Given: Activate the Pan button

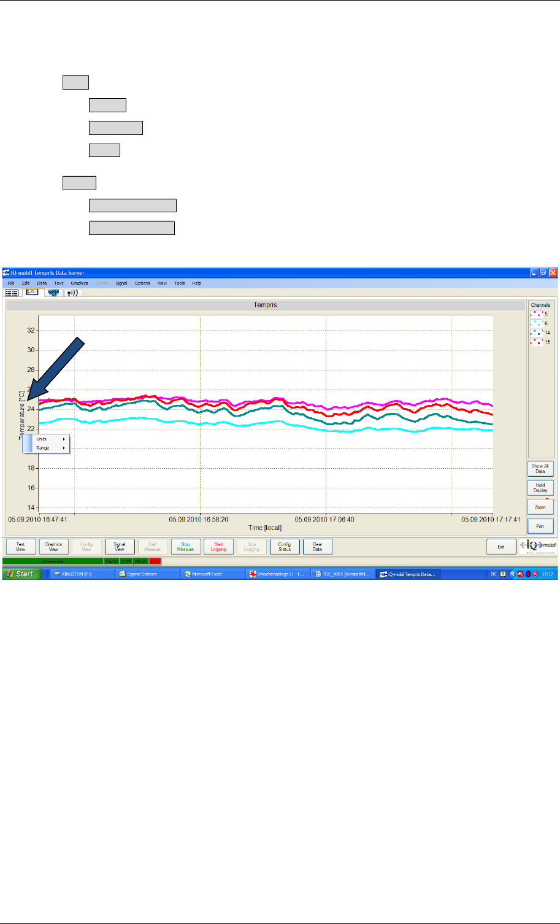Looking at the screenshot, I should tap(540, 526).
